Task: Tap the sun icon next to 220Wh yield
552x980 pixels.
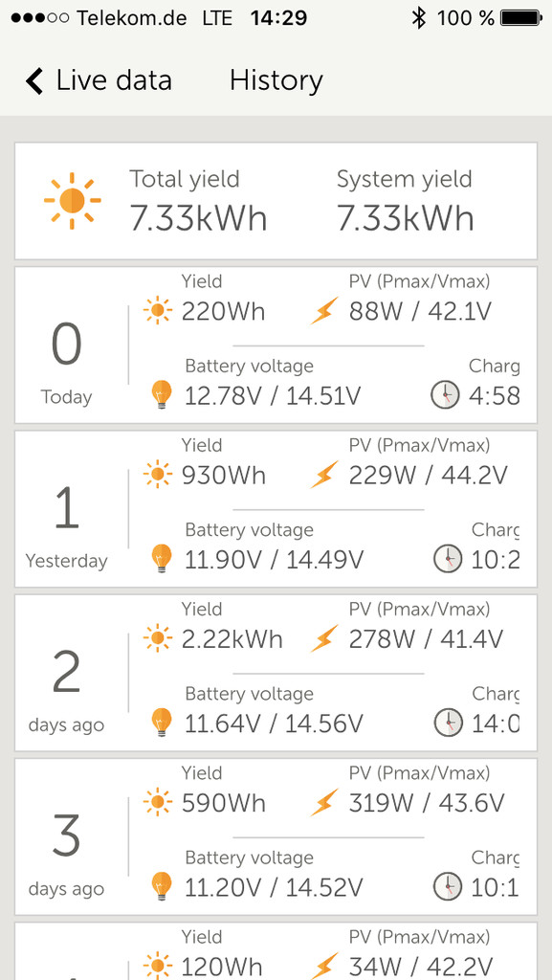Action: tap(157, 311)
